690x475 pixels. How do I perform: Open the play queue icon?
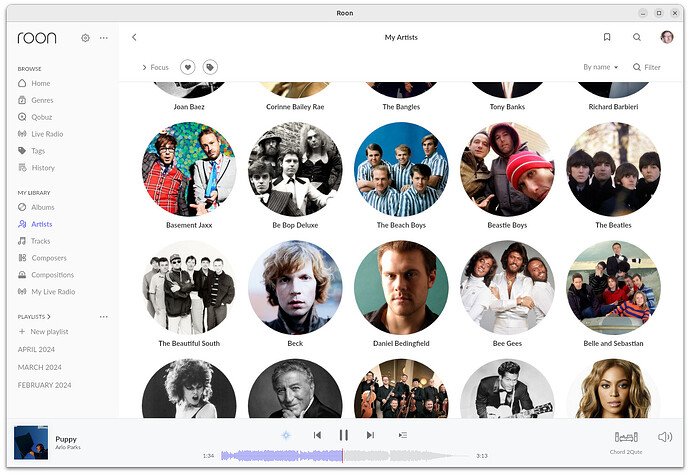click(403, 435)
